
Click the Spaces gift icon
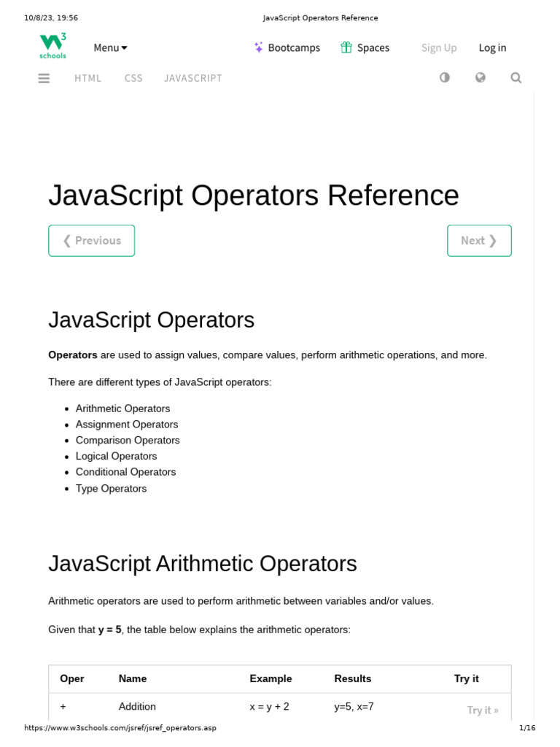pos(346,47)
